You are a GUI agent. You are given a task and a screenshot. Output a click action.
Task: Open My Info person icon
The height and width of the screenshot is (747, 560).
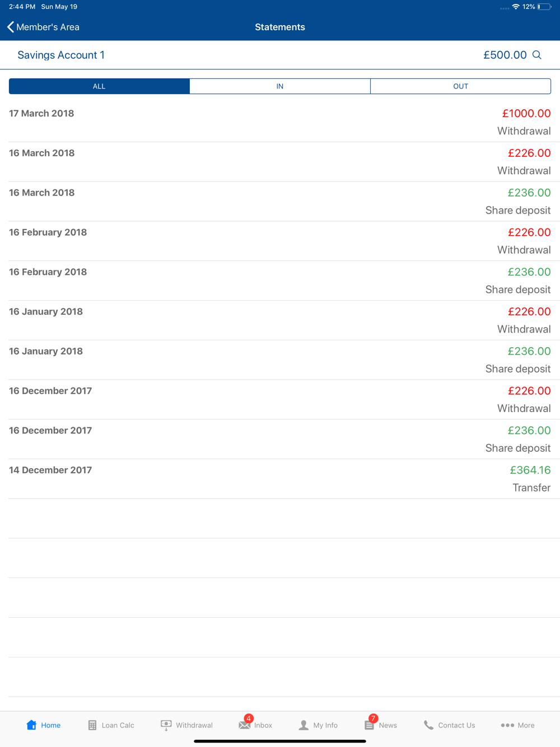point(304,725)
